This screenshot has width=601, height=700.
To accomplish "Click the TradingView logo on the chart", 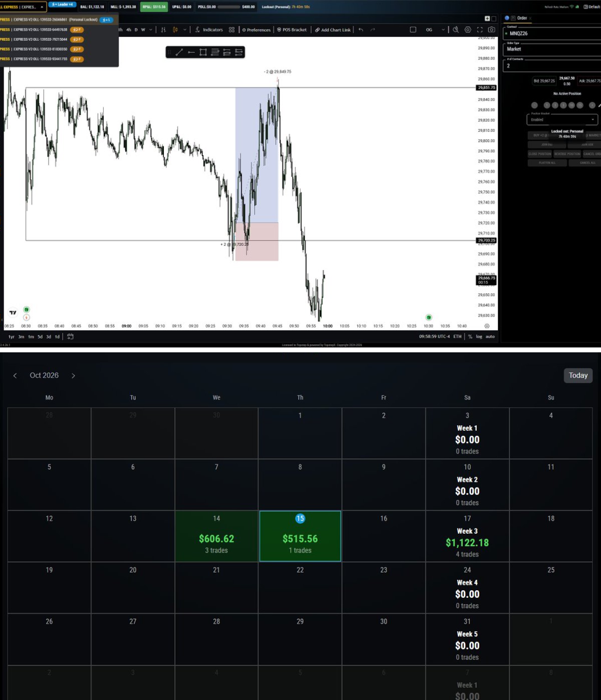I will (13, 313).
